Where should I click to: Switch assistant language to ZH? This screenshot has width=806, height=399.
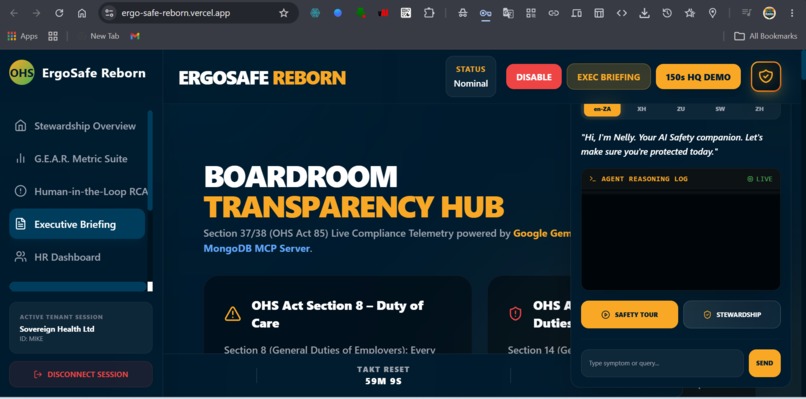[x=759, y=109]
